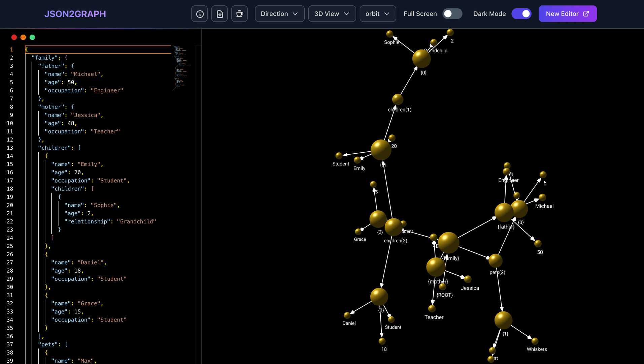644x364 pixels.
Task: Click the download JSON file icon
Action: coord(219,13)
